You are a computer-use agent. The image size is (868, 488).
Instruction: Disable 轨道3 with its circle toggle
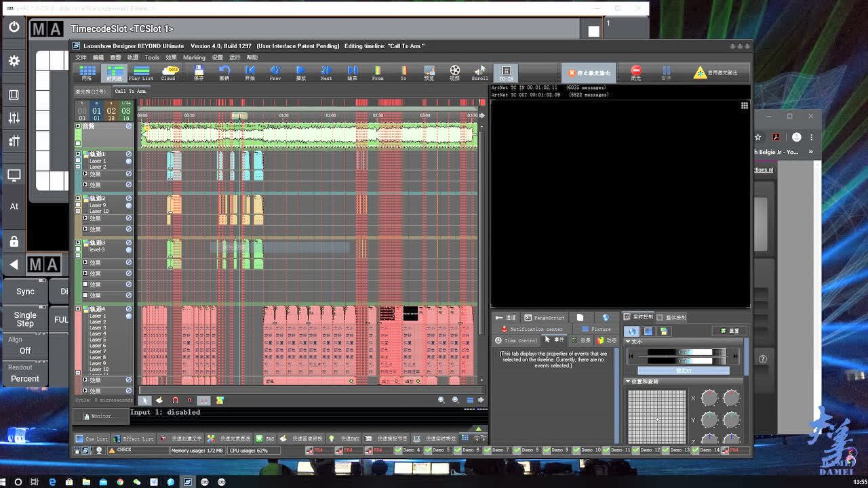point(129,243)
